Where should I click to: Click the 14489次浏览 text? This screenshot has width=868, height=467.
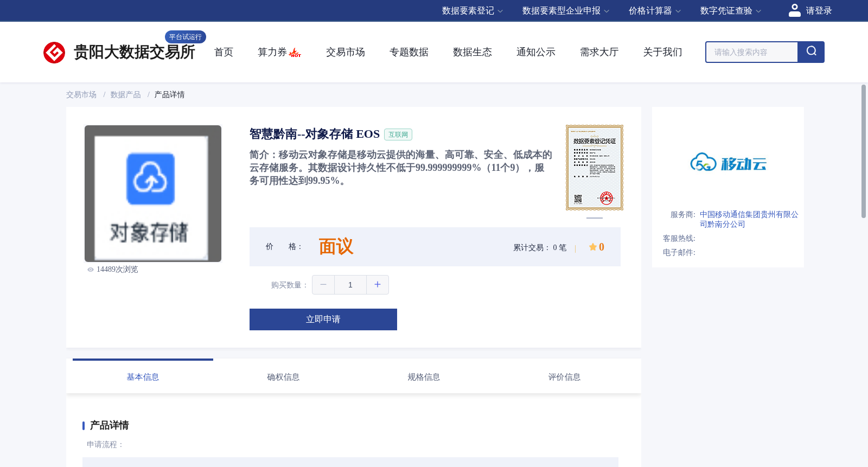[117, 270]
